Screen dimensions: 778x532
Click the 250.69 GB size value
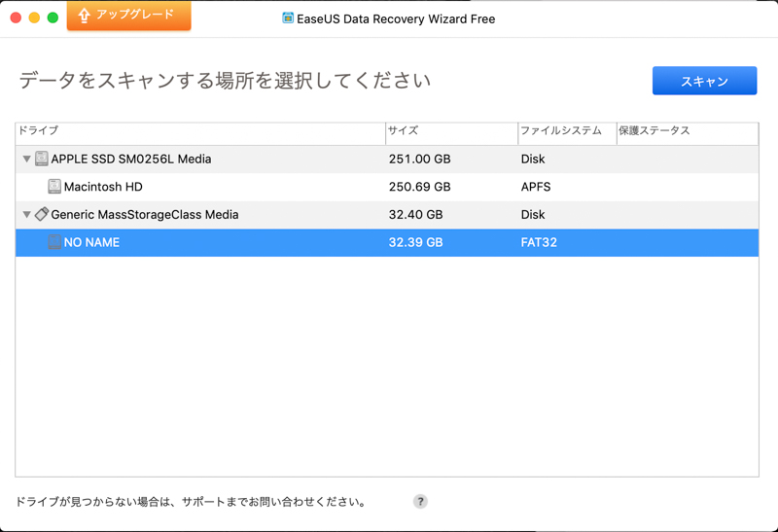(x=420, y=187)
